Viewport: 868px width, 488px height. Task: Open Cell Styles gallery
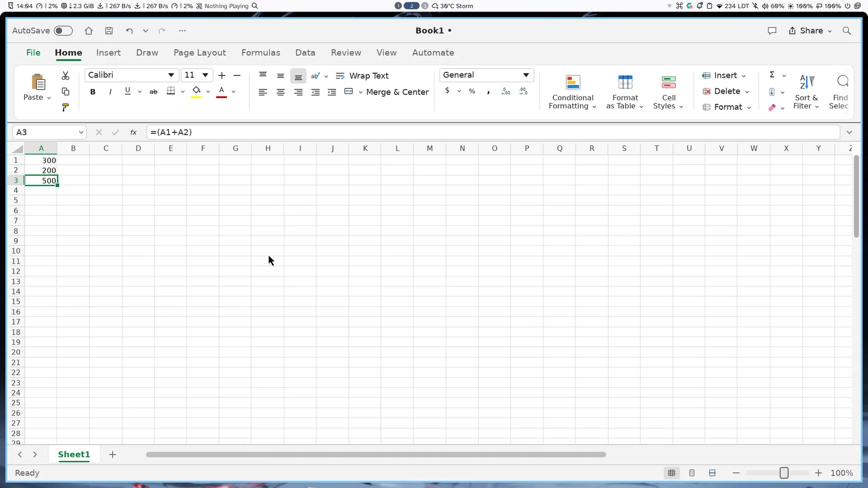(x=668, y=92)
